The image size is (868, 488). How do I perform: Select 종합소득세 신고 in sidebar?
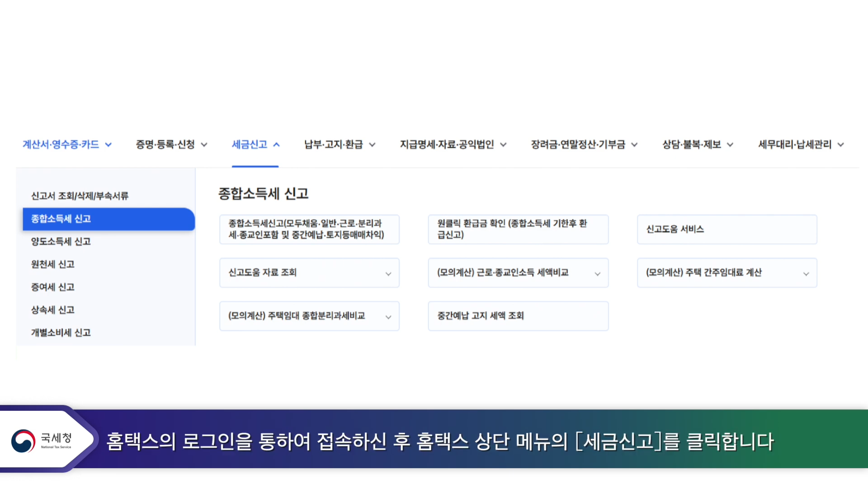coord(108,219)
